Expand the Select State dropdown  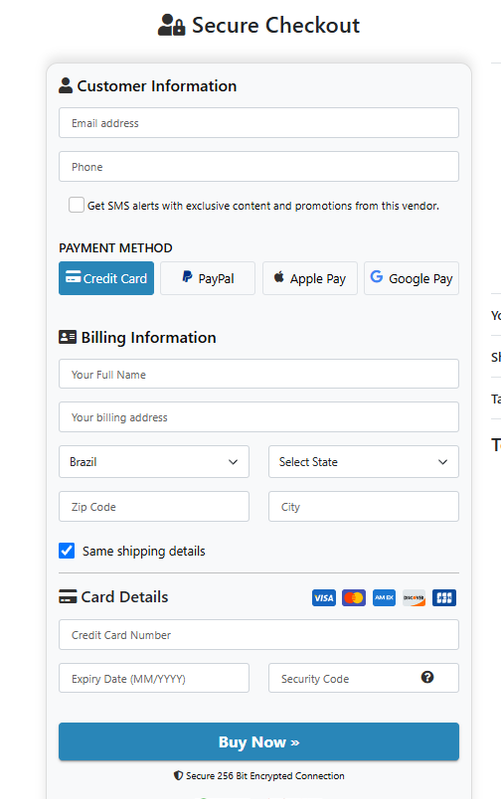tap(363, 462)
